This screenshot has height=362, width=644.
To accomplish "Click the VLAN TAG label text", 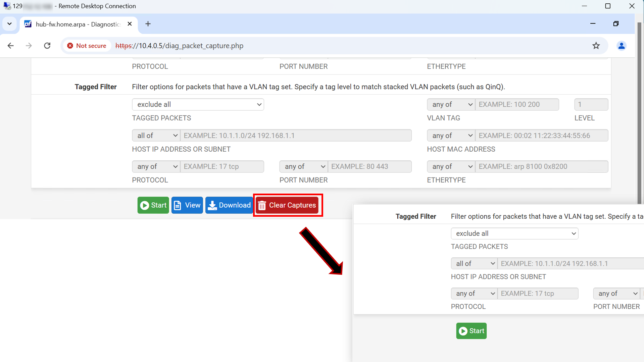I will point(444,118).
